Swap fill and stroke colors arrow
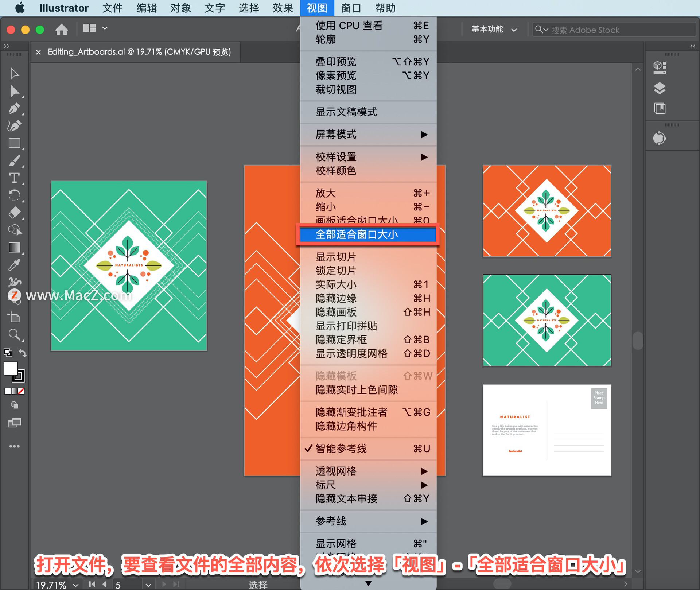700x590 pixels. [x=23, y=353]
